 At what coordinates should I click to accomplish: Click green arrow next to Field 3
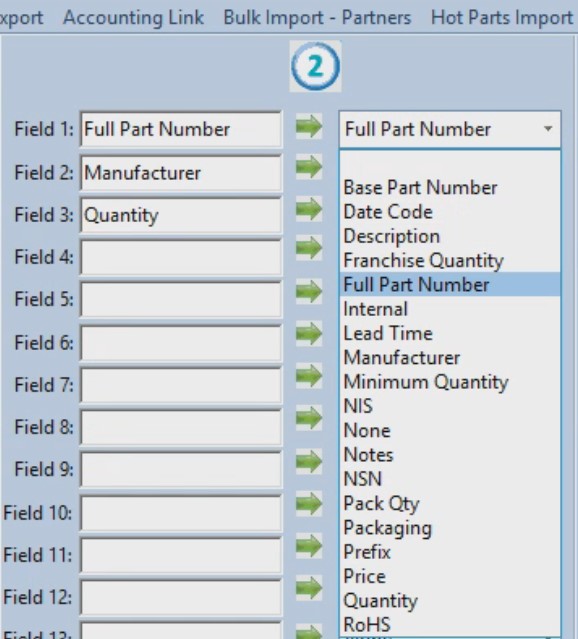(x=309, y=209)
